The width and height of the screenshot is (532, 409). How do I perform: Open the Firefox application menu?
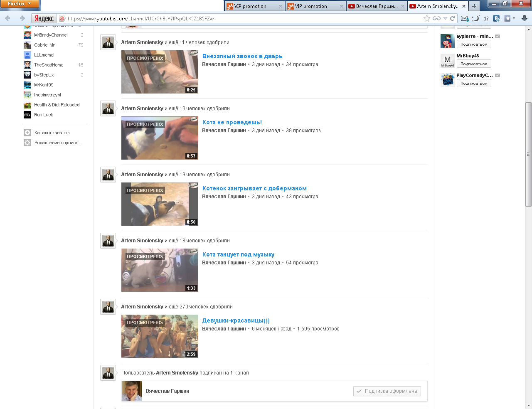(19, 4)
